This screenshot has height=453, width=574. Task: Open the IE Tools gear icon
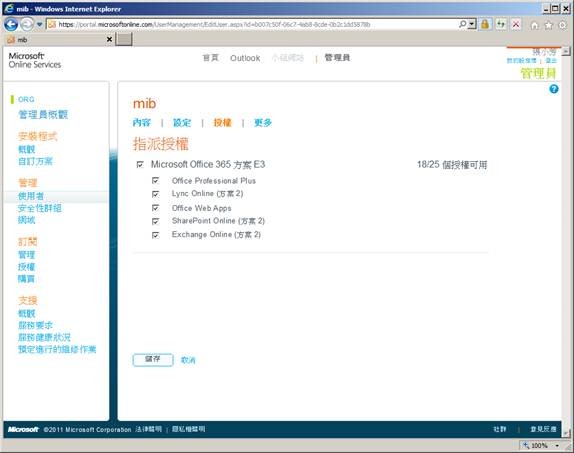pyautogui.click(x=562, y=25)
